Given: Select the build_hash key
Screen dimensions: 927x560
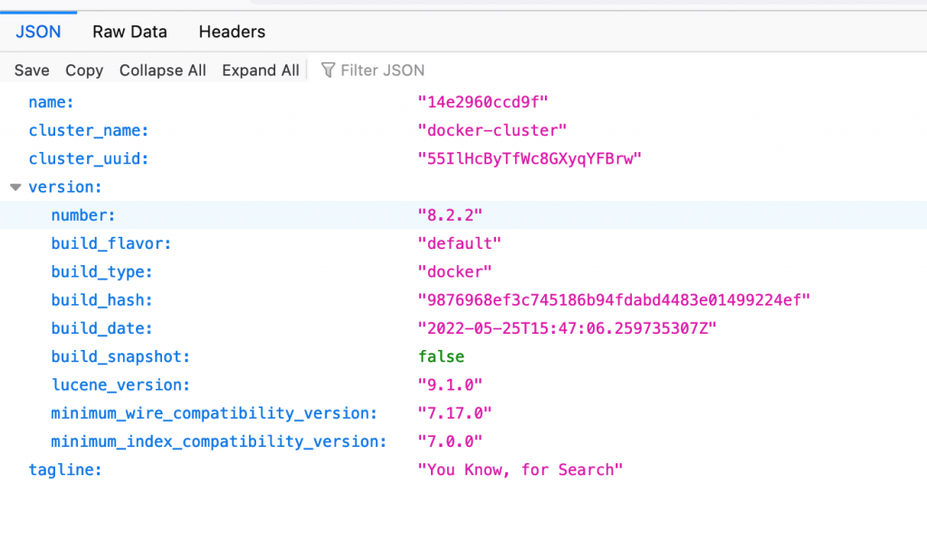Looking at the screenshot, I should (x=101, y=300).
